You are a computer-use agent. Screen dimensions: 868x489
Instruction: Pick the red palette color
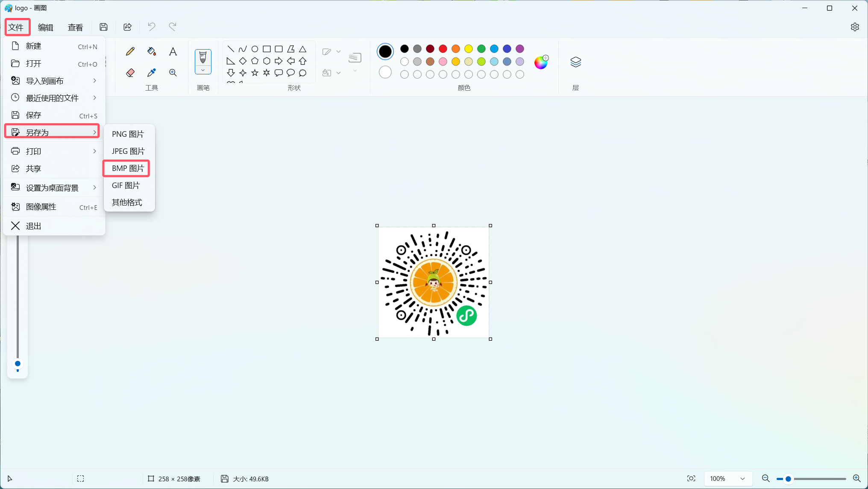[443, 49]
